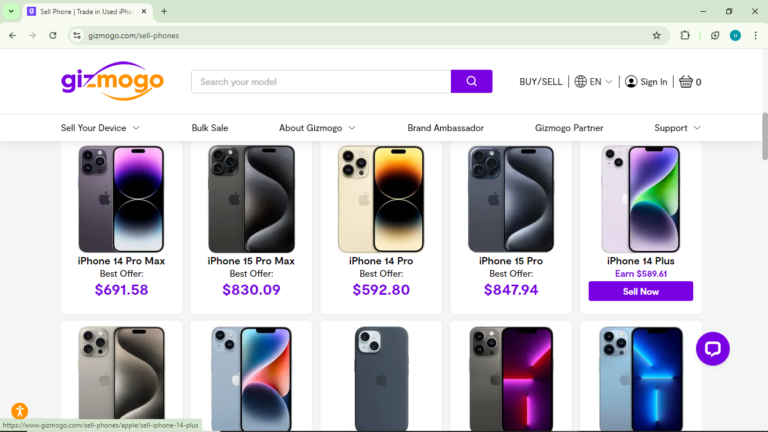
Task: Open the live chat bubble widget
Action: coord(713,349)
